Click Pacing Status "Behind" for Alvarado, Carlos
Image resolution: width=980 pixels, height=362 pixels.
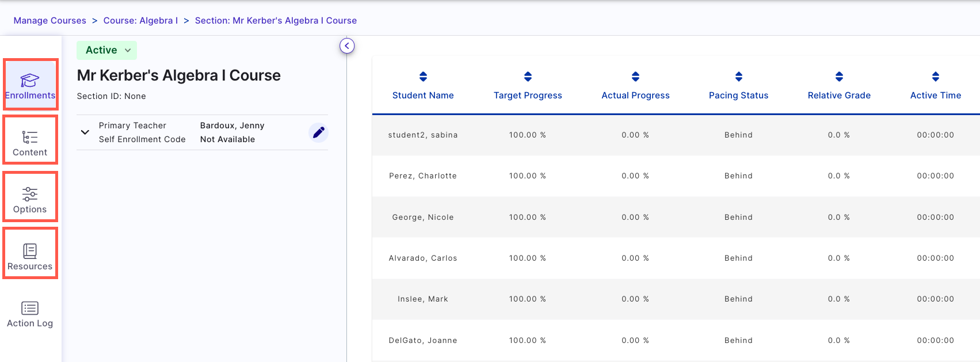click(739, 258)
